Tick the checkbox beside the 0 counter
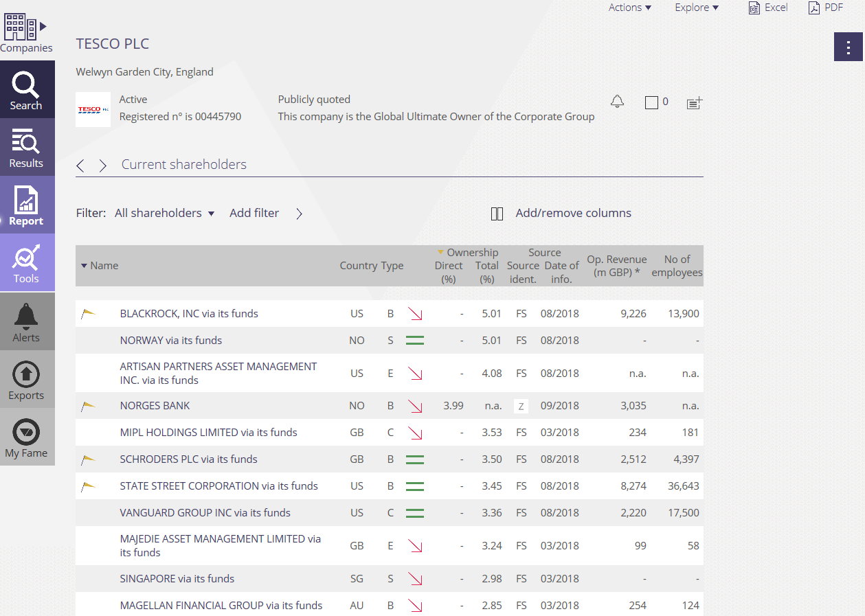This screenshot has height=616, width=865. click(651, 102)
